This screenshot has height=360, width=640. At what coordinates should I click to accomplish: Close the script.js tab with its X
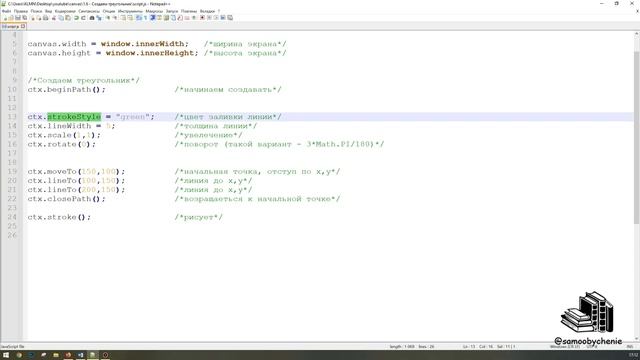coord(23,27)
